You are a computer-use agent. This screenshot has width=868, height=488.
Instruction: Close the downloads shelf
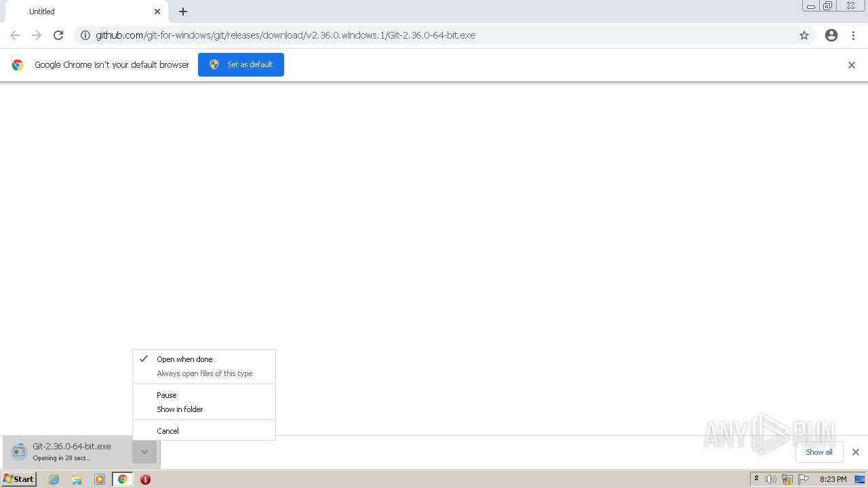pyautogui.click(x=856, y=452)
